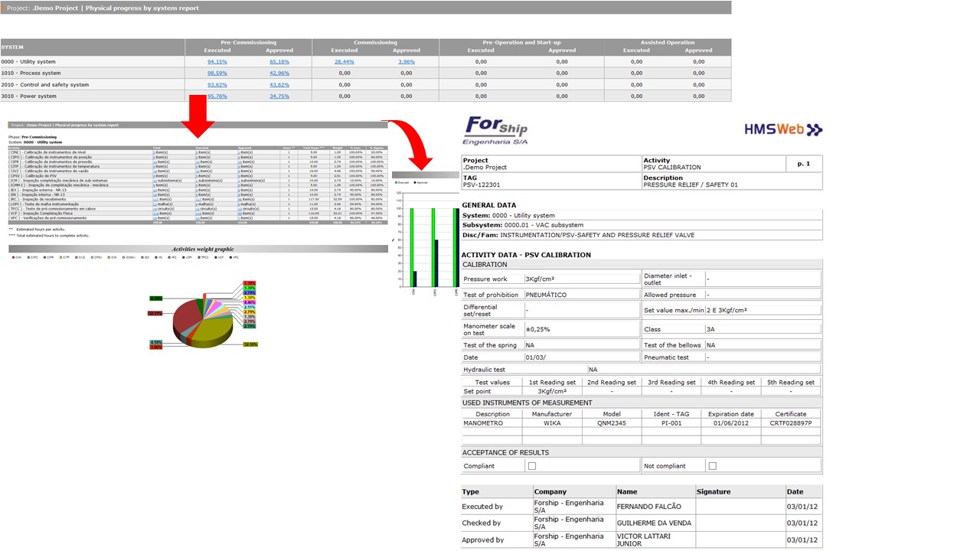Screen dimensions: 980x551
Task: Select the '3010 - Power system' row label
Action: click(29, 96)
